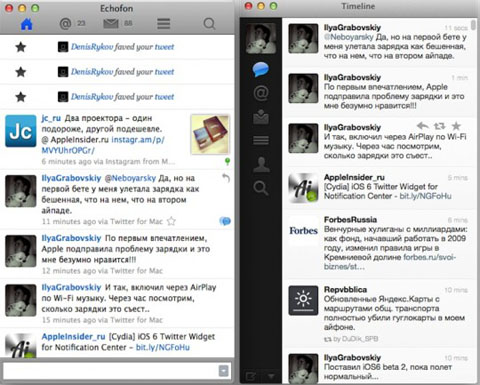Open the conversation bubble on the Echofon tweet

pos(225,221)
